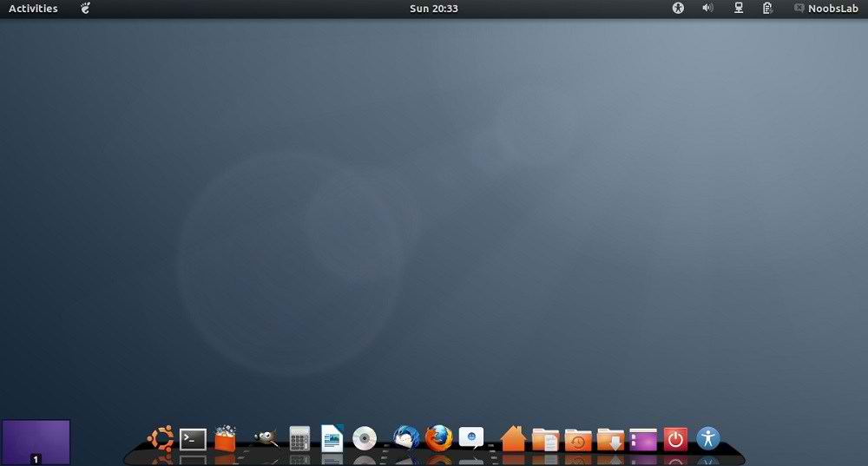Open LibreOffice Writer from the dock

(x=332, y=438)
